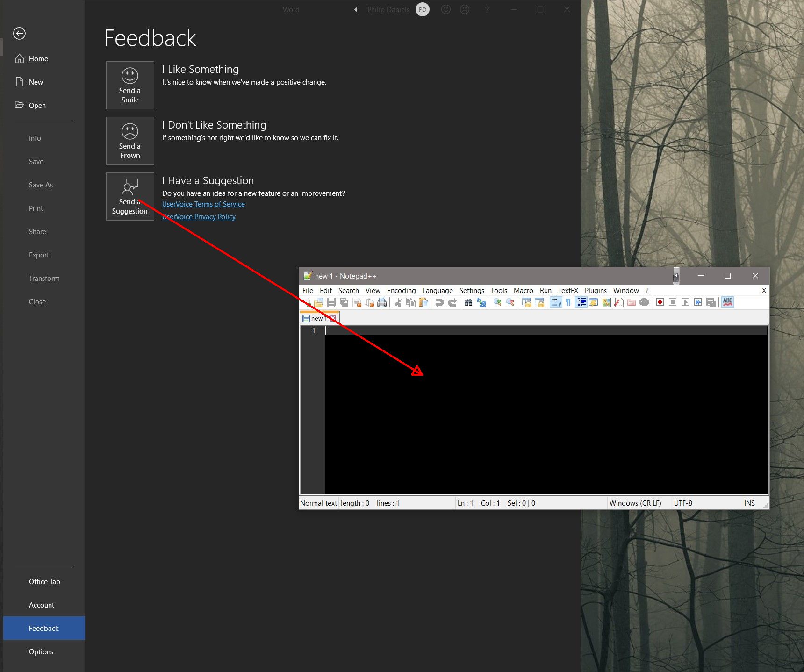804x672 pixels.
Task: Click the Copy icon in Notepad++ toolbar
Action: coord(411,302)
